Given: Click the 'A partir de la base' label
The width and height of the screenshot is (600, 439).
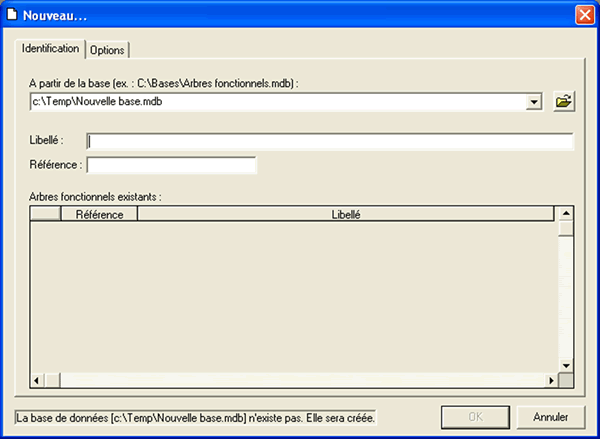Looking at the screenshot, I should tap(163, 83).
